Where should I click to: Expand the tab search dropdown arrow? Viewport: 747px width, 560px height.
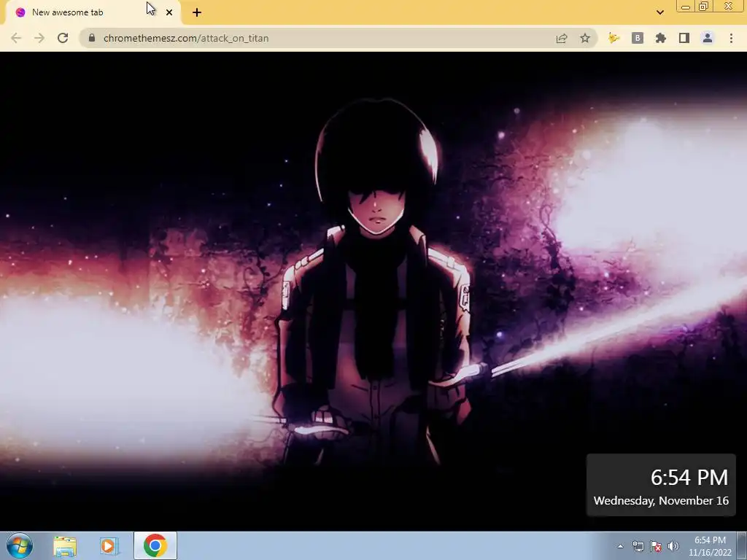tap(659, 12)
